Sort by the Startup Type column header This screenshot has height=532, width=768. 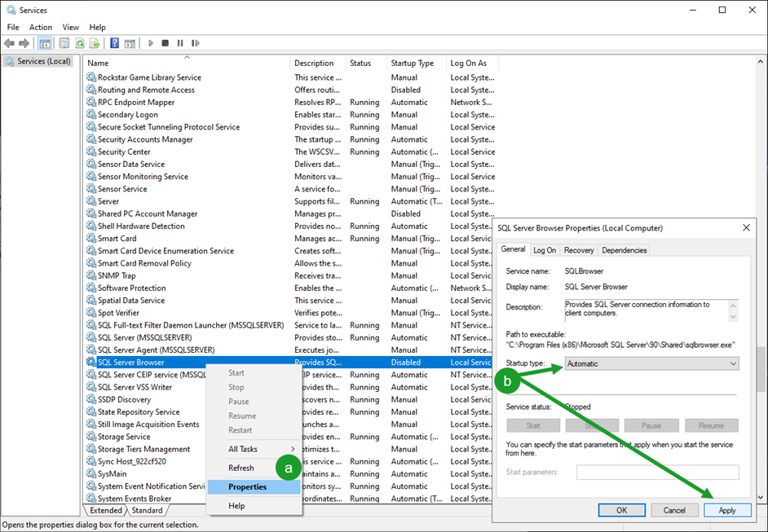(x=417, y=63)
